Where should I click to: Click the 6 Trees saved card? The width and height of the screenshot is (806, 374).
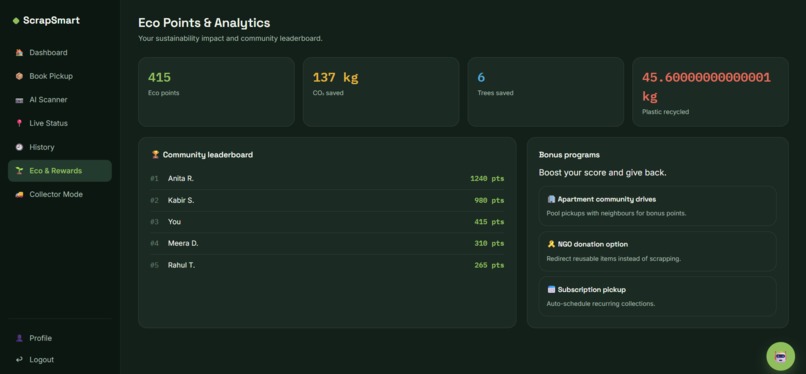545,92
